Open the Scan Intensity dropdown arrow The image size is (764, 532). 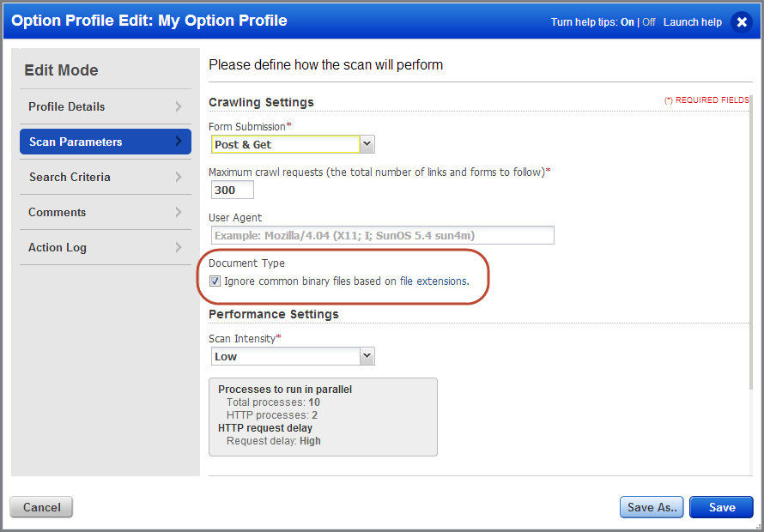pos(367,356)
